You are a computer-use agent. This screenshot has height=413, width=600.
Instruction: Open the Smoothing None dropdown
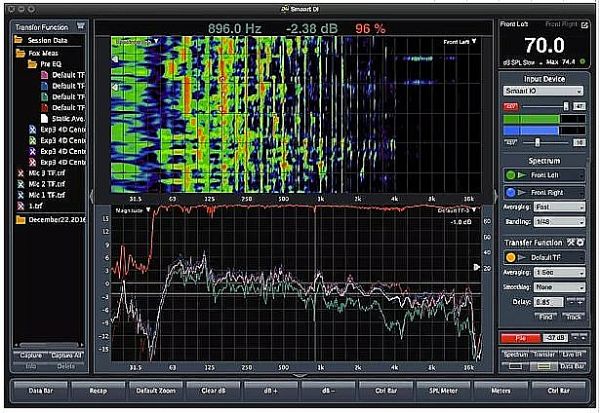click(559, 287)
